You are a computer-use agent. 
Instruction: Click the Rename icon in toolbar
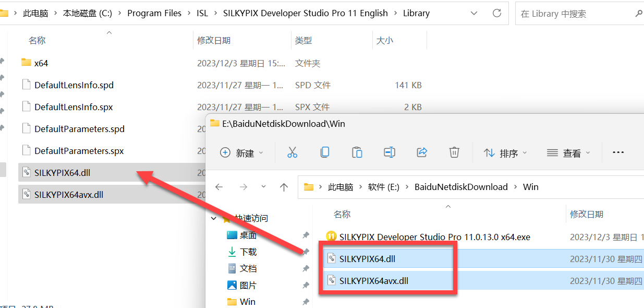point(389,152)
